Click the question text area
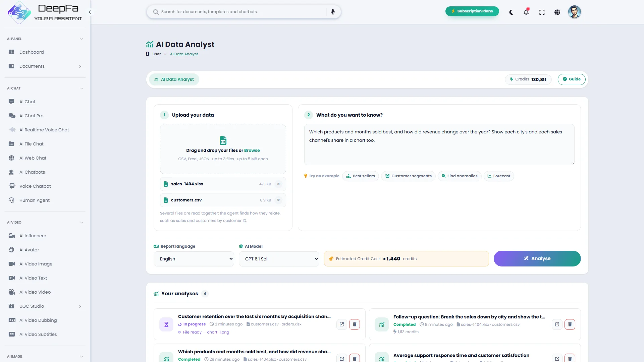The width and height of the screenshot is (644, 362). click(x=439, y=144)
